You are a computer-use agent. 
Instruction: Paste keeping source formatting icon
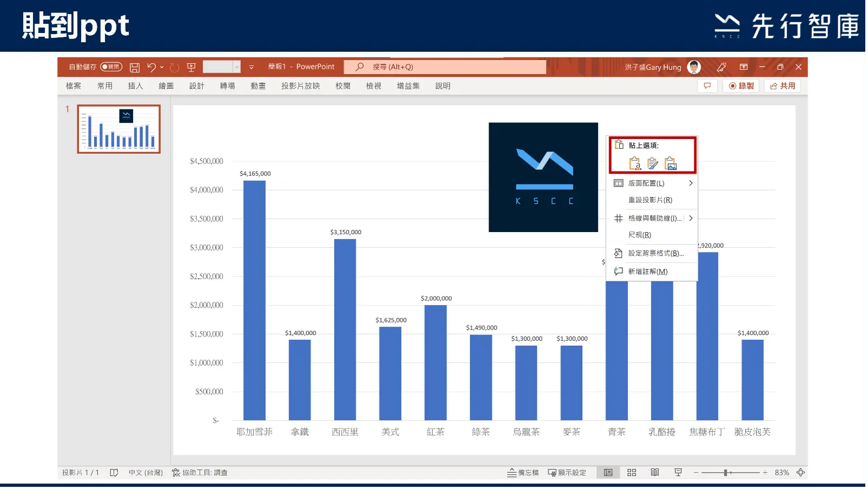coord(653,163)
